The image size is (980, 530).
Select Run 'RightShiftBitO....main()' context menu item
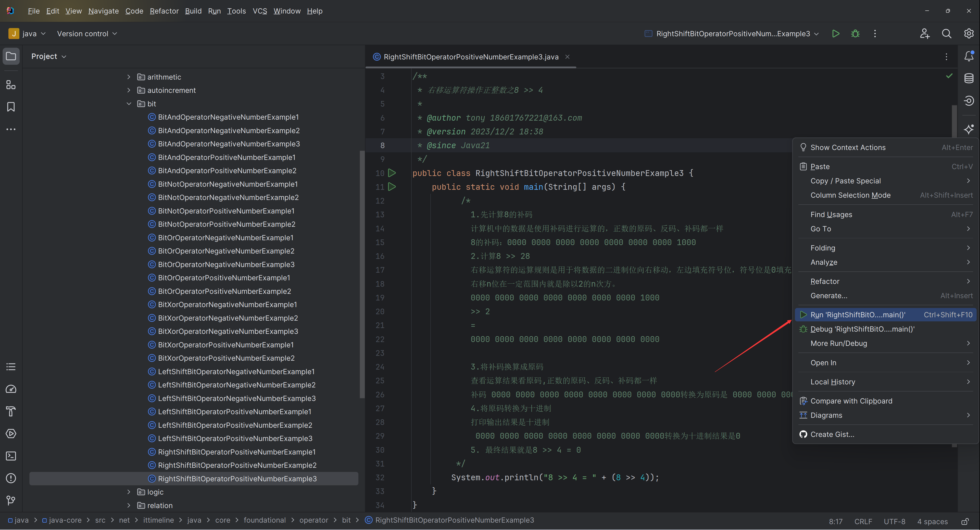coord(885,315)
